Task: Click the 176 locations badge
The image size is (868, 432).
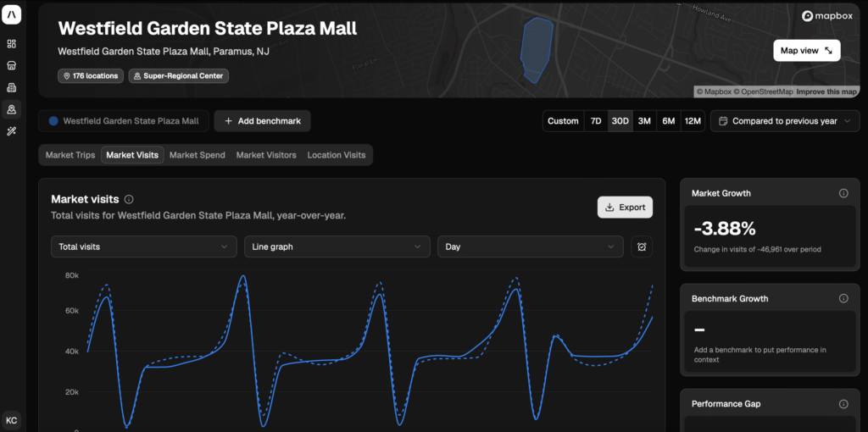Action: [91, 75]
